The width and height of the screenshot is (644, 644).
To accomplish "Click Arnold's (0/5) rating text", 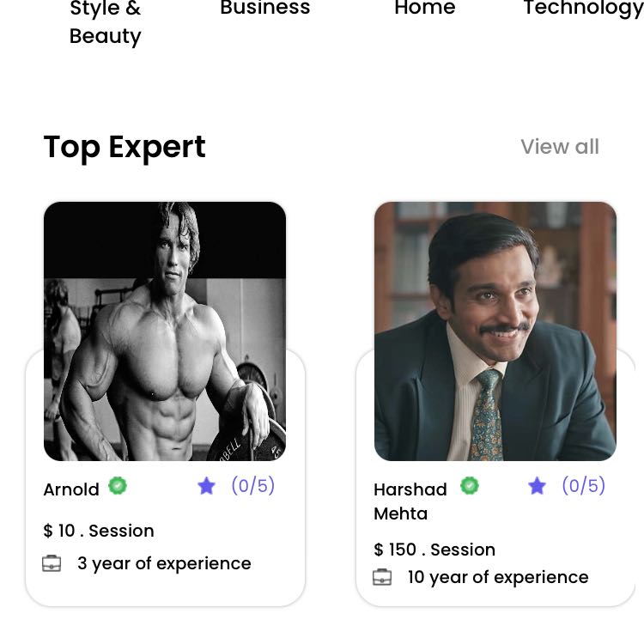I will pos(252,486).
